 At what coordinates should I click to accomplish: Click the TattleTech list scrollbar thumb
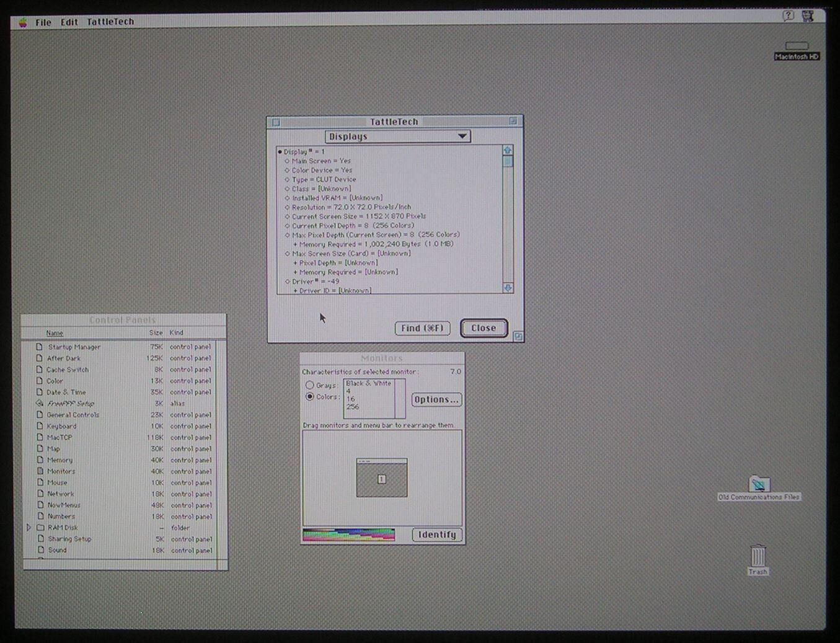click(x=508, y=161)
